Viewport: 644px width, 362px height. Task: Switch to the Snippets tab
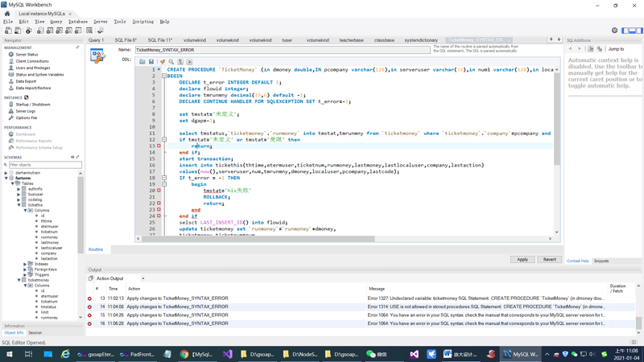601,261
